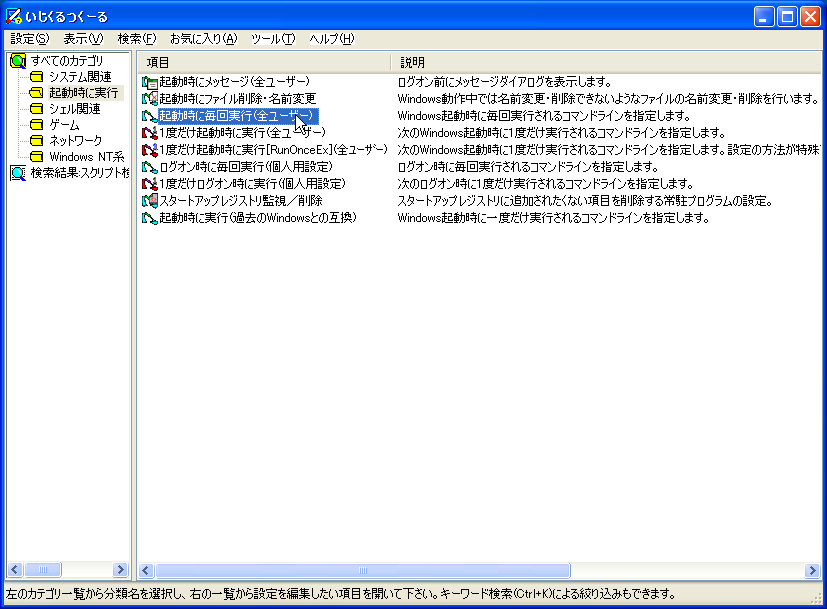Screen dimensions: 827x609
Task: Click icon of 起動時に毎回実行(全ユーザー)
Action: pos(150,116)
